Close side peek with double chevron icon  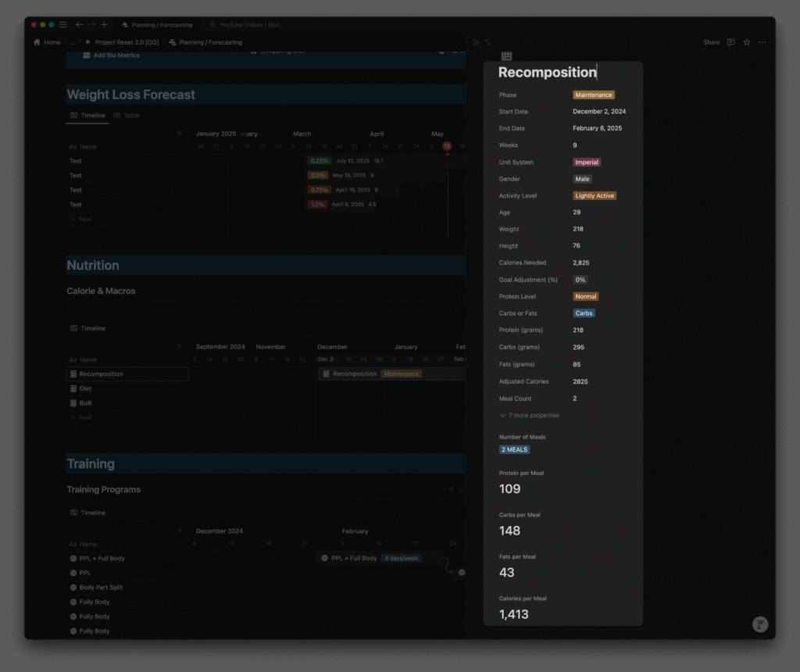(x=476, y=42)
